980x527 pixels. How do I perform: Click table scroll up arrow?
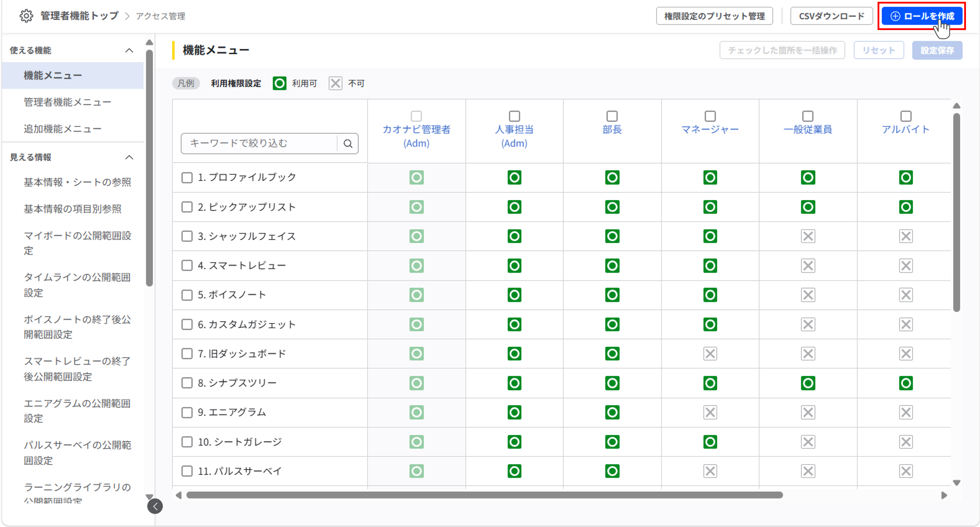point(956,106)
